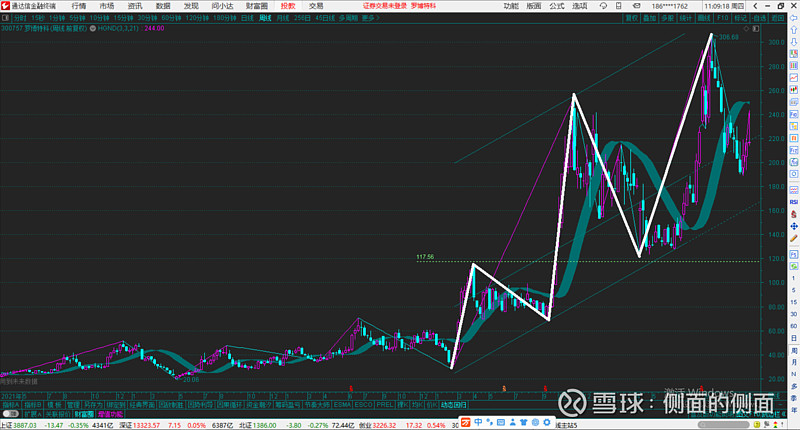Image resolution: width=800 pixels, height=430 pixels.
Task: Open the 功能 menu
Action: coord(511,6)
